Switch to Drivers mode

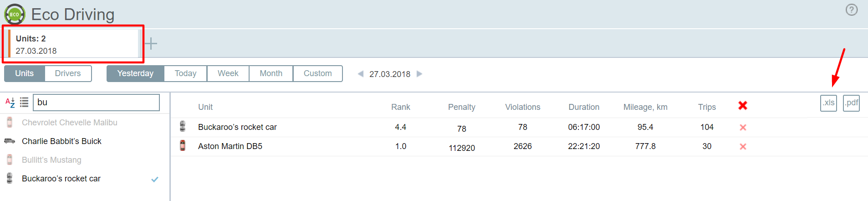point(68,73)
